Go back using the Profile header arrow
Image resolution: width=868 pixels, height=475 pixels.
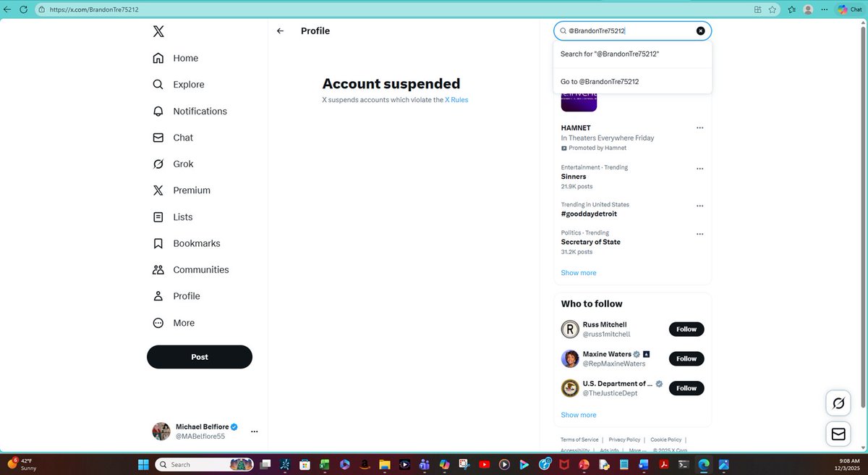click(x=280, y=31)
